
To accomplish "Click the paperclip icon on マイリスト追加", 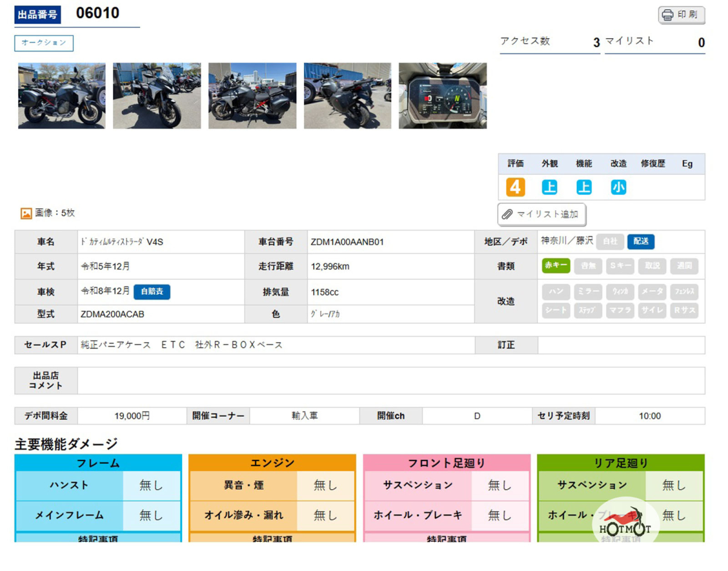I will coord(507,214).
